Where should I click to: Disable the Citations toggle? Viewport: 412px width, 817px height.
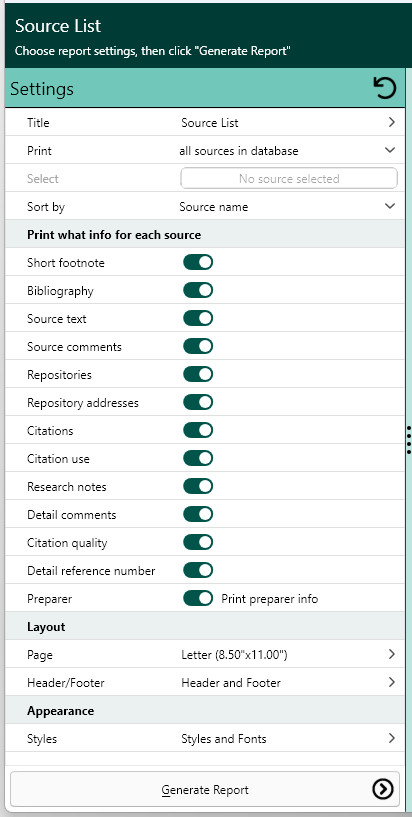(x=198, y=430)
